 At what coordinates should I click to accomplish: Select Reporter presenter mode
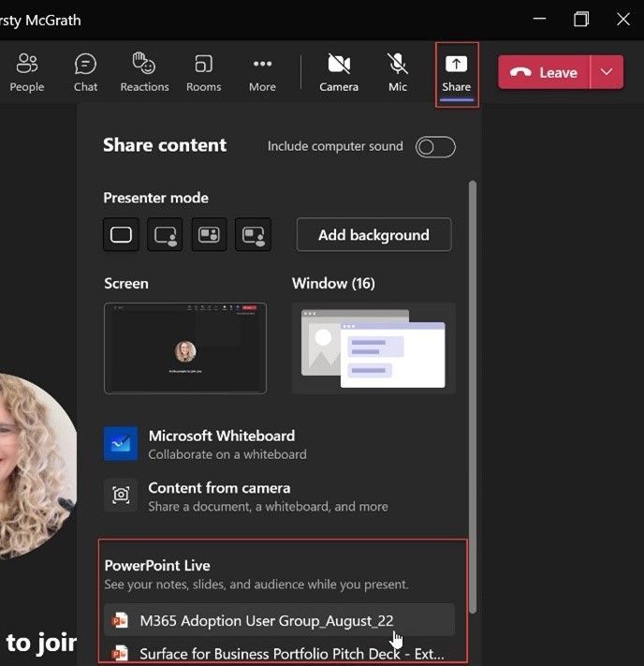pyautogui.click(x=253, y=234)
